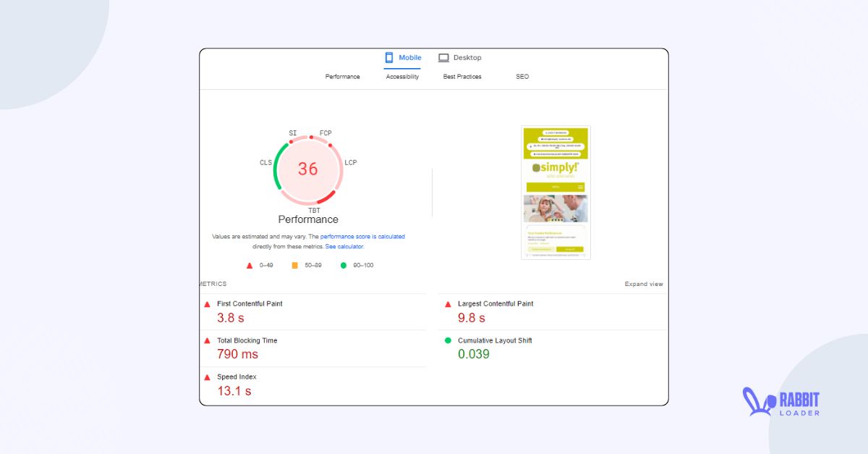868x454 pixels.
Task: Switch to the Best Practices tab
Action: pos(461,76)
